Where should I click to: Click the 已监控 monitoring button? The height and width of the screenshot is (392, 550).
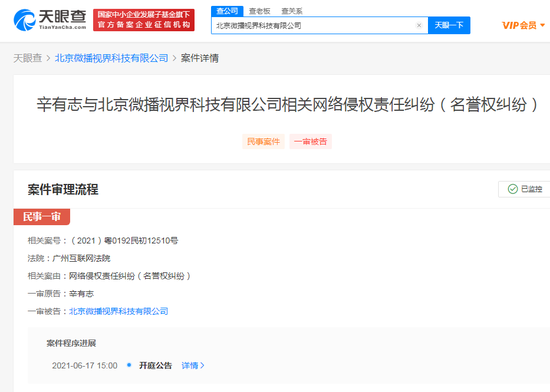pyautogui.click(x=524, y=189)
